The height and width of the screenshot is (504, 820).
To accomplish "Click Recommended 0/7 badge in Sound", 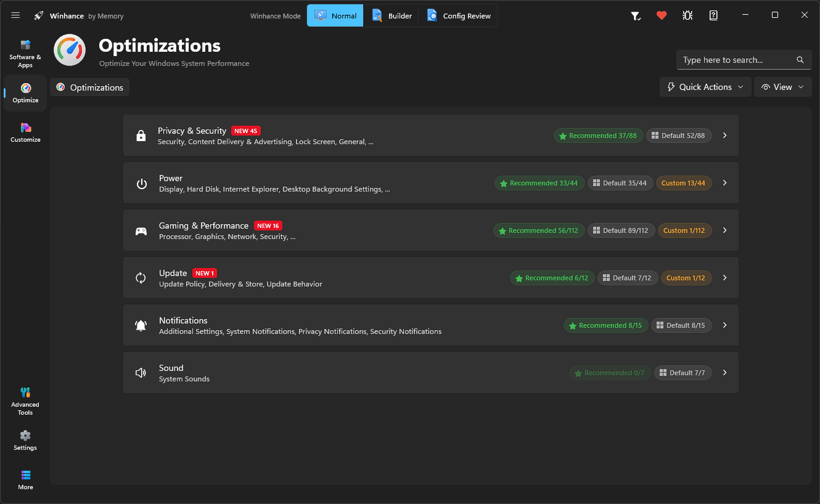I will click(610, 373).
